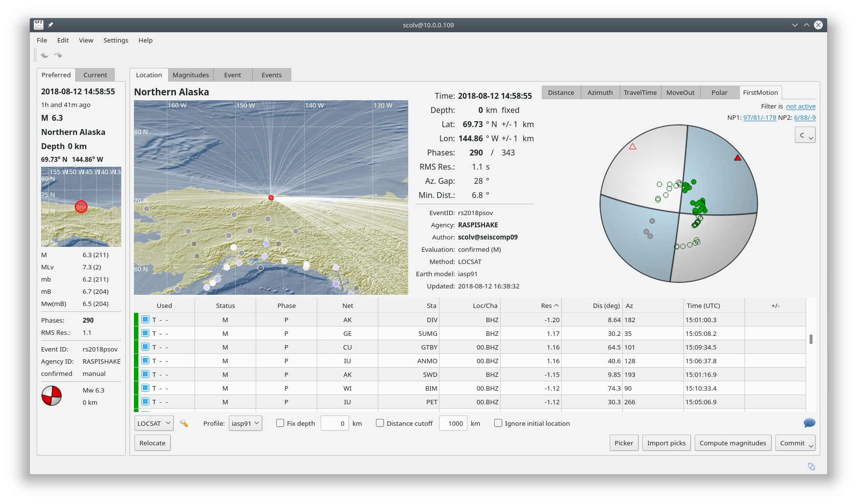Click the red event circle on small map
Screen dimensions: 857x504
(81, 207)
